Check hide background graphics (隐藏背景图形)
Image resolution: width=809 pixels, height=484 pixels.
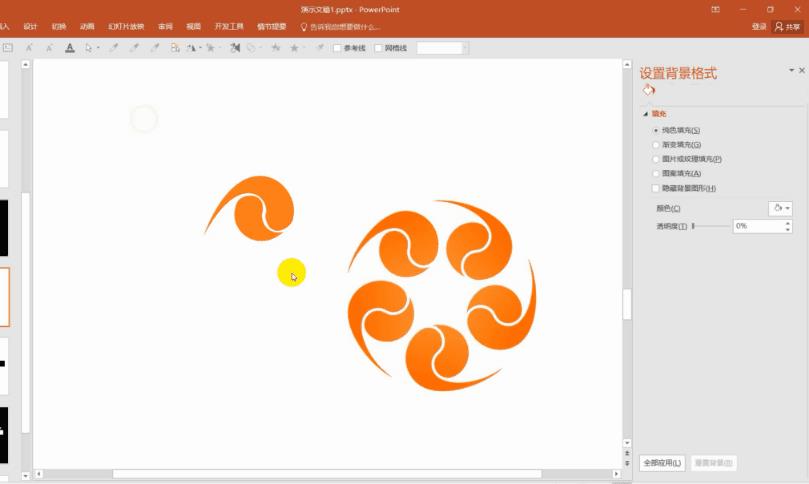point(656,188)
